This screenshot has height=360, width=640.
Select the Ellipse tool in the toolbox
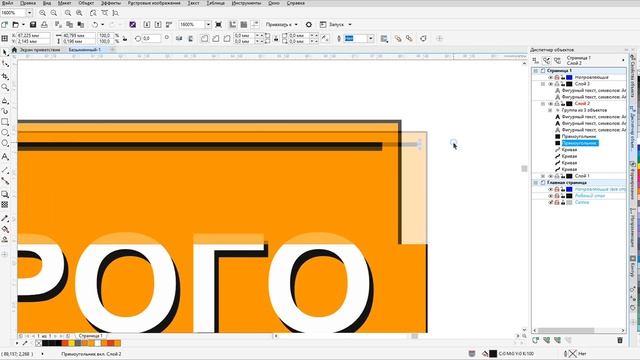pyautogui.click(x=5, y=133)
